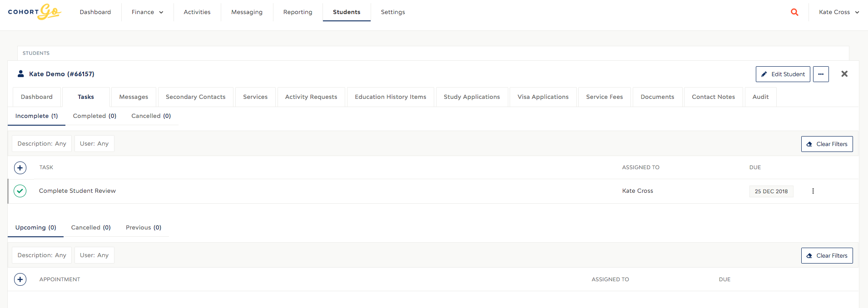Open the Messaging navigation item
868x308 pixels.
pos(247,12)
